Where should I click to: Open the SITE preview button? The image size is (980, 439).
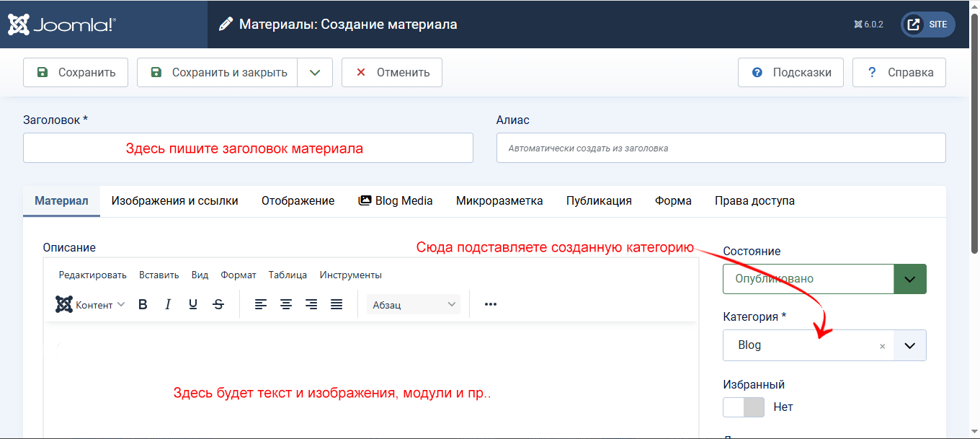(928, 25)
